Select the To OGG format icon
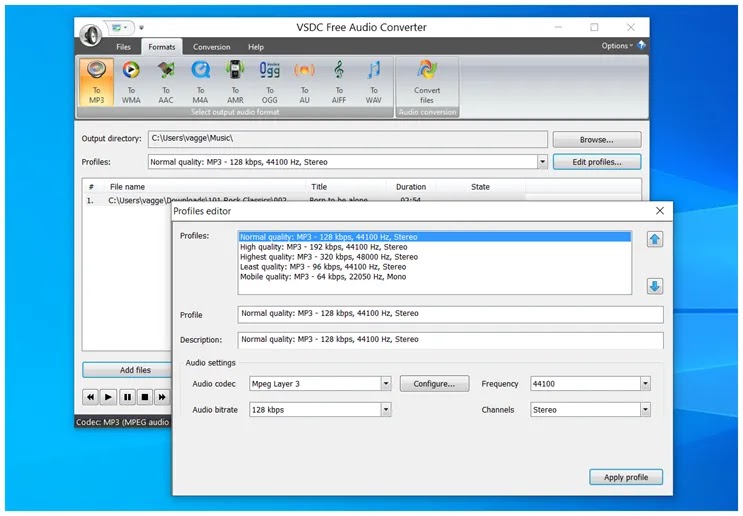This screenshot has height=516, width=743. pos(270,82)
